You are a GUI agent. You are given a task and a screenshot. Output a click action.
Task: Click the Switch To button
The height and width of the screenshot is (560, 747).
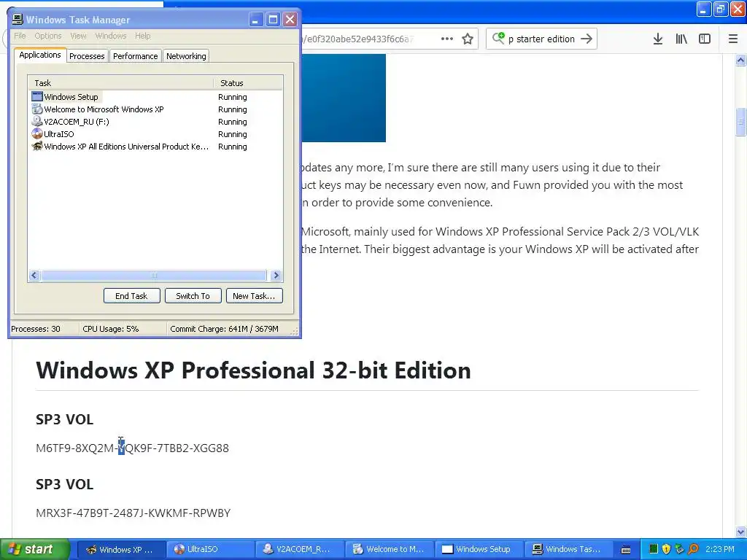click(x=193, y=296)
